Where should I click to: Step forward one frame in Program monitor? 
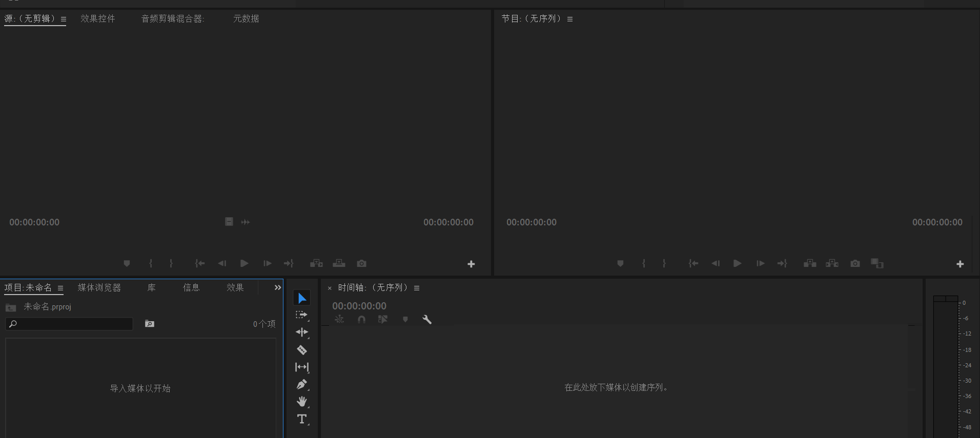760,263
